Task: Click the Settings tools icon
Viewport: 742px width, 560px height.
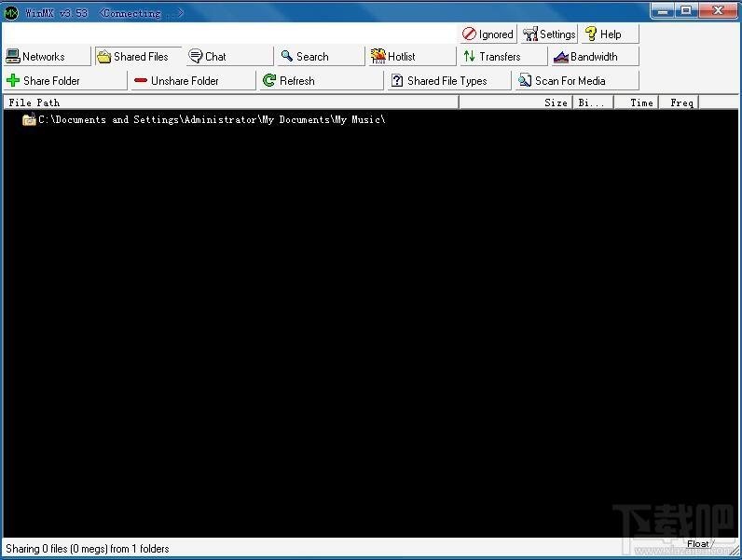Action: [530, 34]
